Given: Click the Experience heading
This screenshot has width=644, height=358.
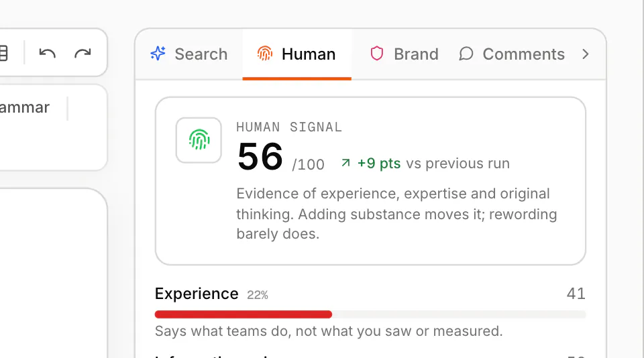Looking at the screenshot, I should (x=197, y=294).
